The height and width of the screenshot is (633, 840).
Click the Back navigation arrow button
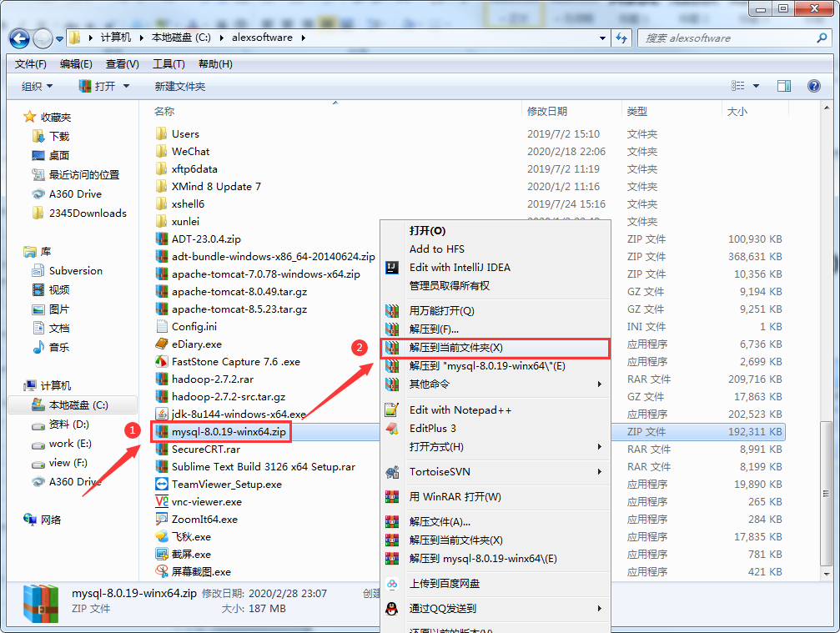click(19, 38)
